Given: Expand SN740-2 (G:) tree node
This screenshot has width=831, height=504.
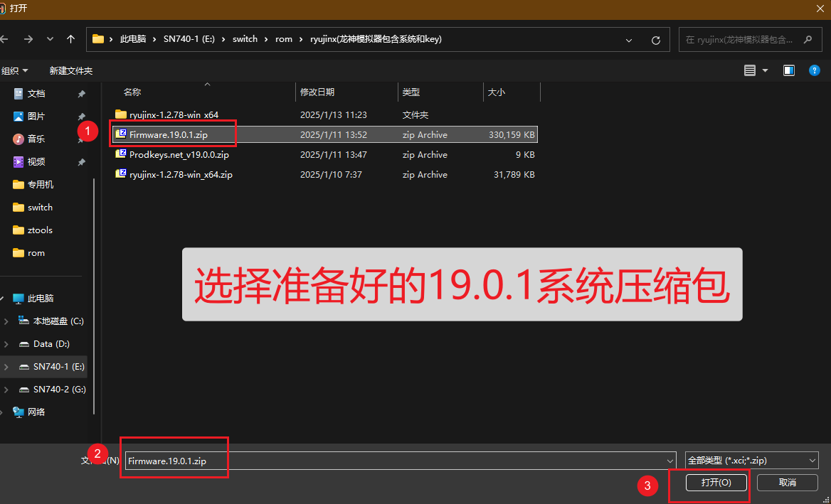Looking at the screenshot, I should point(6,390).
